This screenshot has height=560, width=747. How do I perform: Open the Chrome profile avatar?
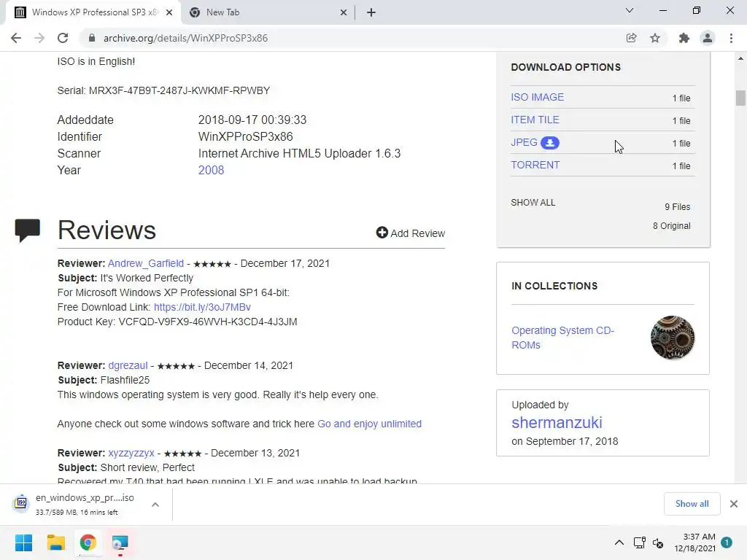tap(708, 38)
